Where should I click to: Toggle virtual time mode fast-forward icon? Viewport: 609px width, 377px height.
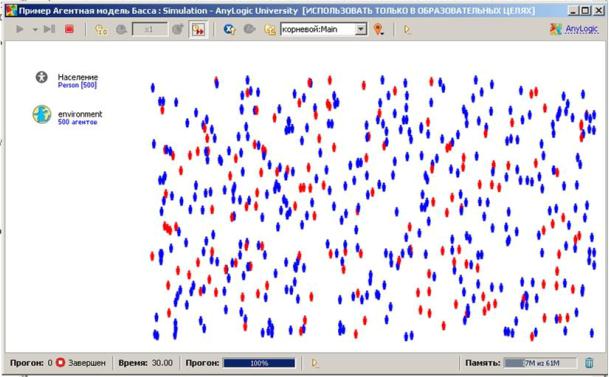click(x=198, y=30)
